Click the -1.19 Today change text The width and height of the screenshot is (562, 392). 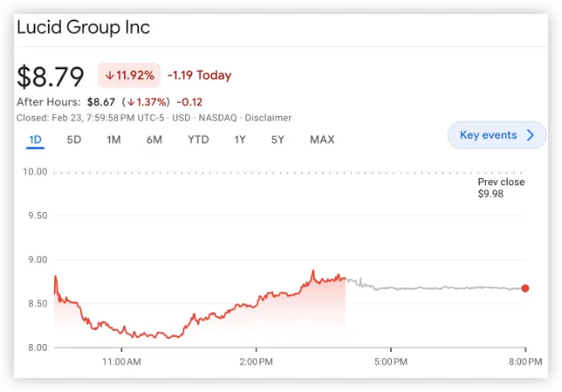coord(199,75)
